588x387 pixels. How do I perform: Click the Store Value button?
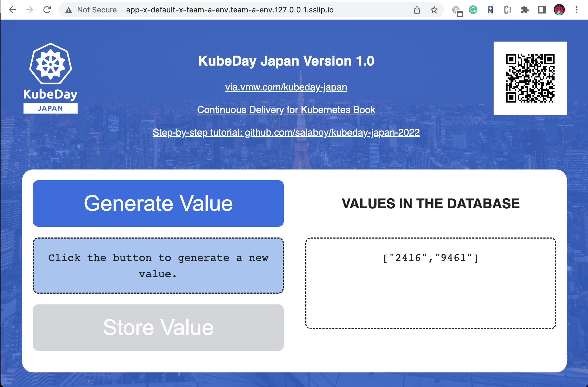click(158, 328)
